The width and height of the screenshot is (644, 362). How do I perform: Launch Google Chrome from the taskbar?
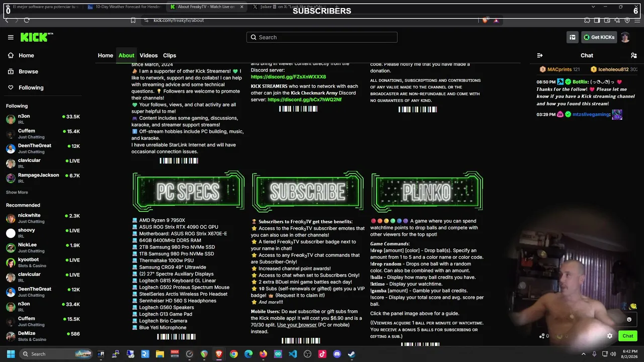pyautogui.click(x=233, y=354)
